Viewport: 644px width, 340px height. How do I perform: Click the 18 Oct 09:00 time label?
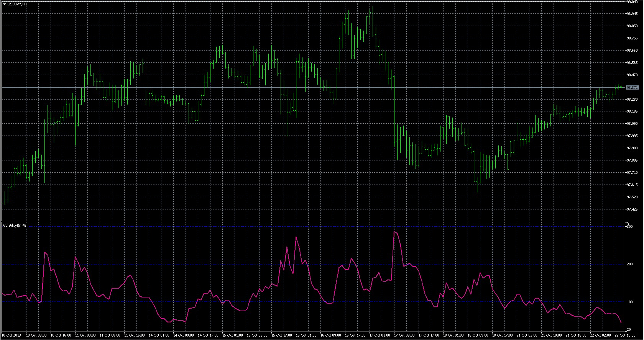pyautogui.click(x=478, y=335)
